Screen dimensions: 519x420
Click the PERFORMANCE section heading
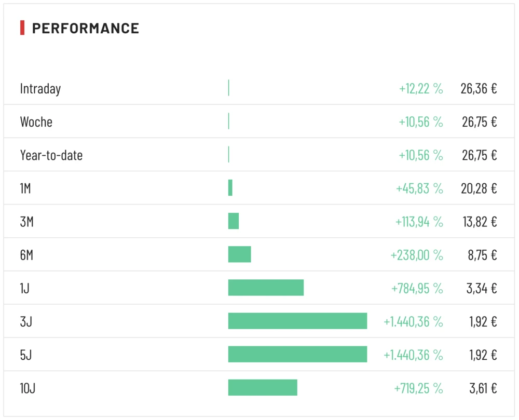pyautogui.click(x=86, y=28)
